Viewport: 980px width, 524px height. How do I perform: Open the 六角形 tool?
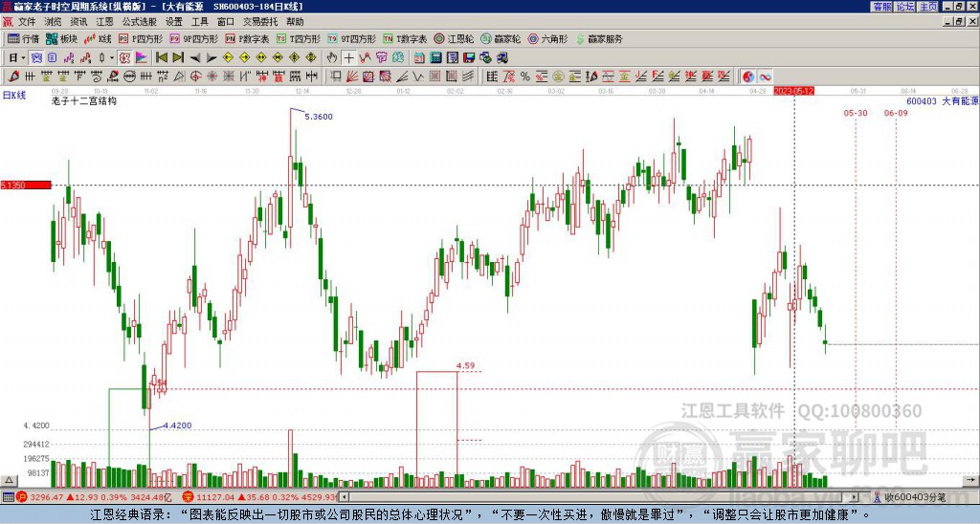pyautogui.click(x=547, y=38)
